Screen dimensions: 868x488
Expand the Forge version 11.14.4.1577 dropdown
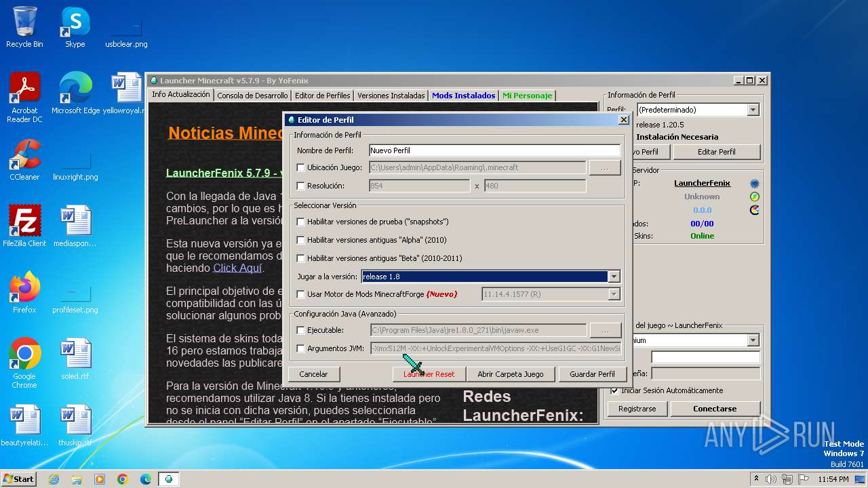[614, 294]
